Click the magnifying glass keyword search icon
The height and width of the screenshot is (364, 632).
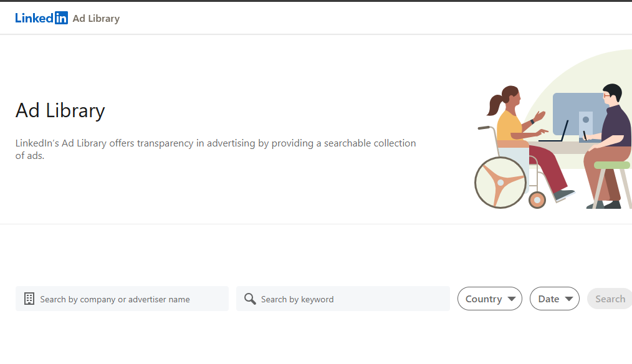[x=249, y=299]
